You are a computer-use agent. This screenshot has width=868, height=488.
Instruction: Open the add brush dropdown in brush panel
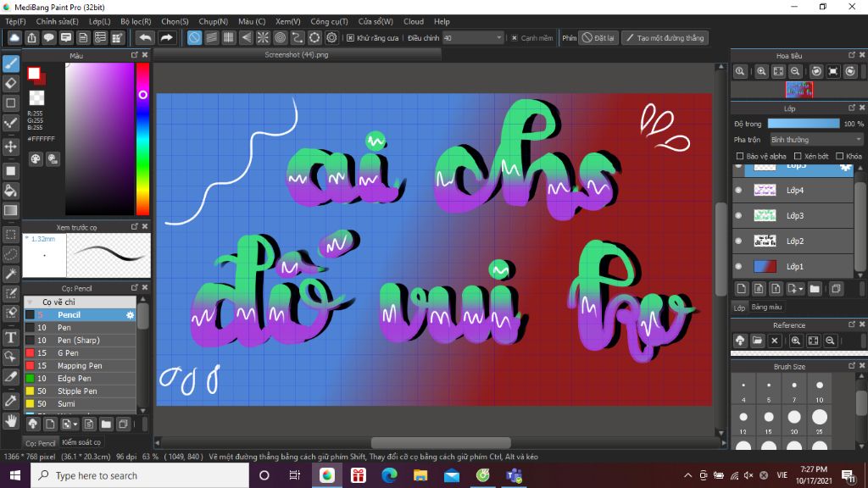(75, 424)
